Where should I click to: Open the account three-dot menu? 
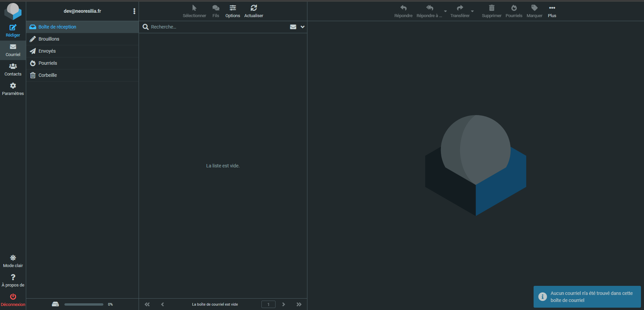point(134,11)
